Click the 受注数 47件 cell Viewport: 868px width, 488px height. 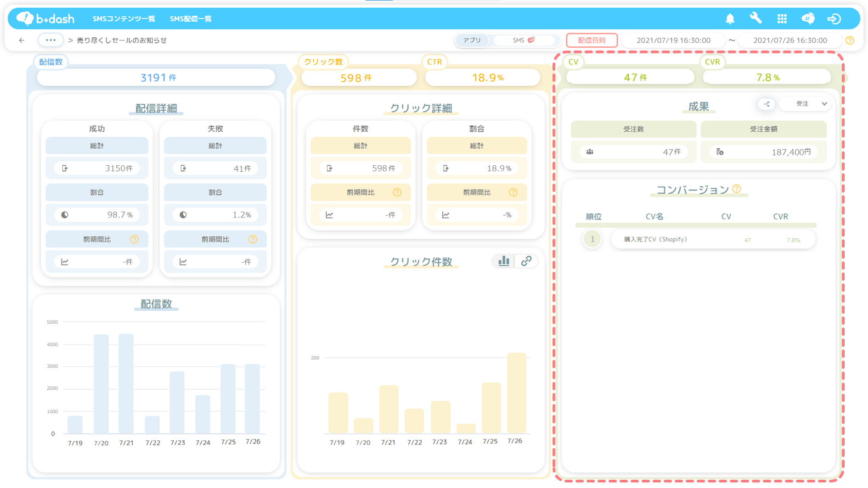pos(633,152)
